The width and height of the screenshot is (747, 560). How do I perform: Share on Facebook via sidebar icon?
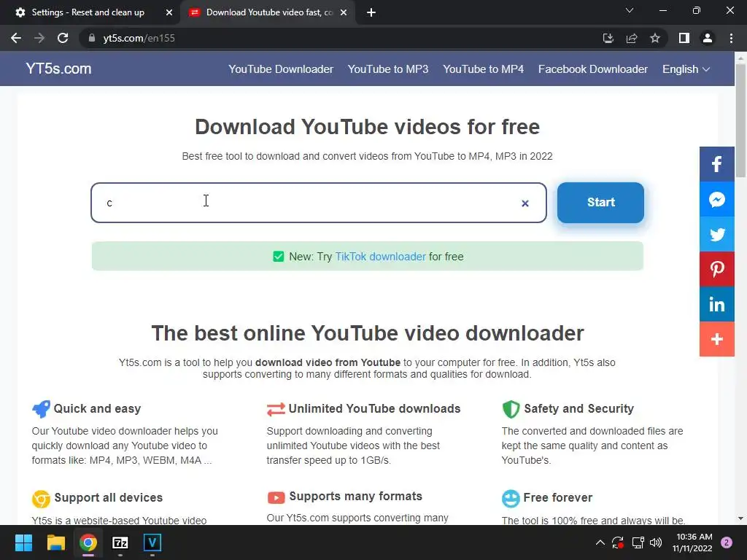point(716,164)
